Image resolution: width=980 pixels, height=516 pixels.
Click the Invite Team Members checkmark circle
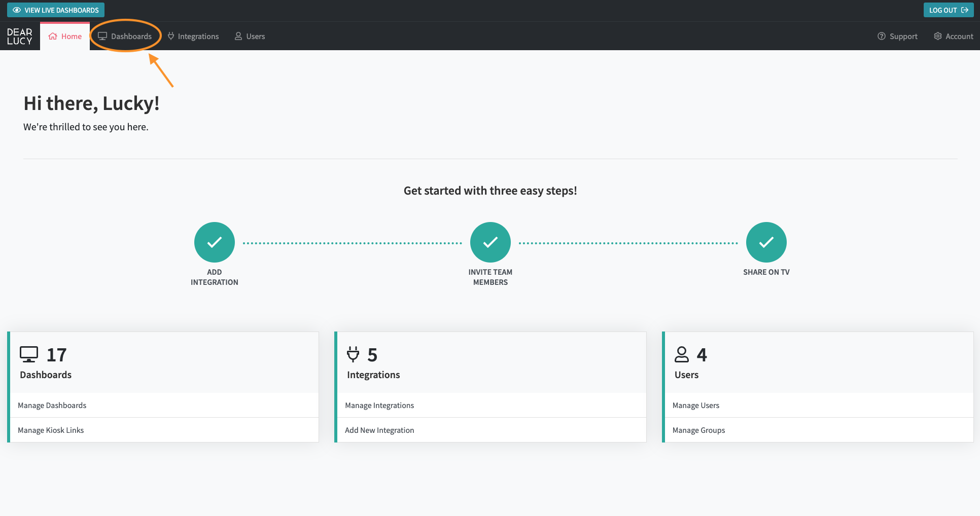(491, 242)
